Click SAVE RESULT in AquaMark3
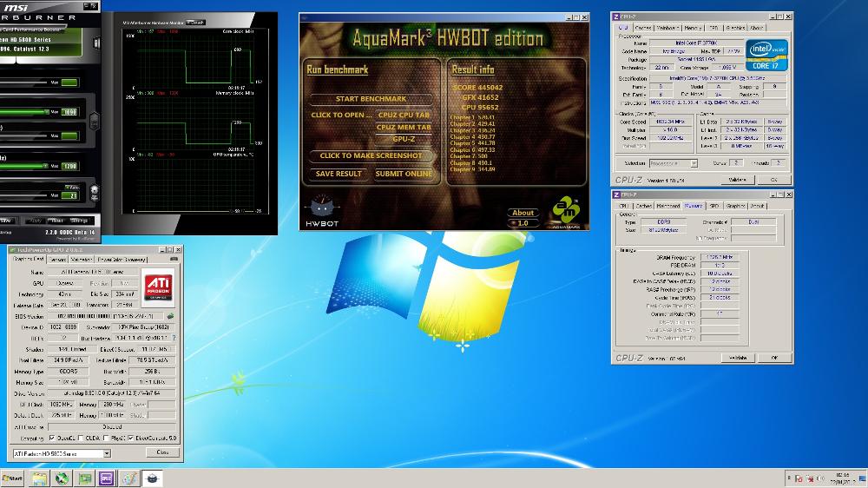This screenshot has height=488, width=868. 339,174
